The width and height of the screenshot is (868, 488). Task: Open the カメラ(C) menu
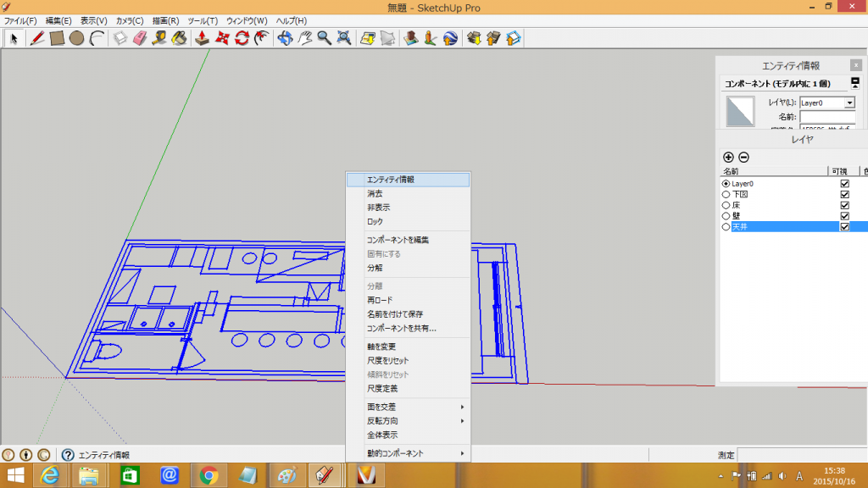coord(129,20)
